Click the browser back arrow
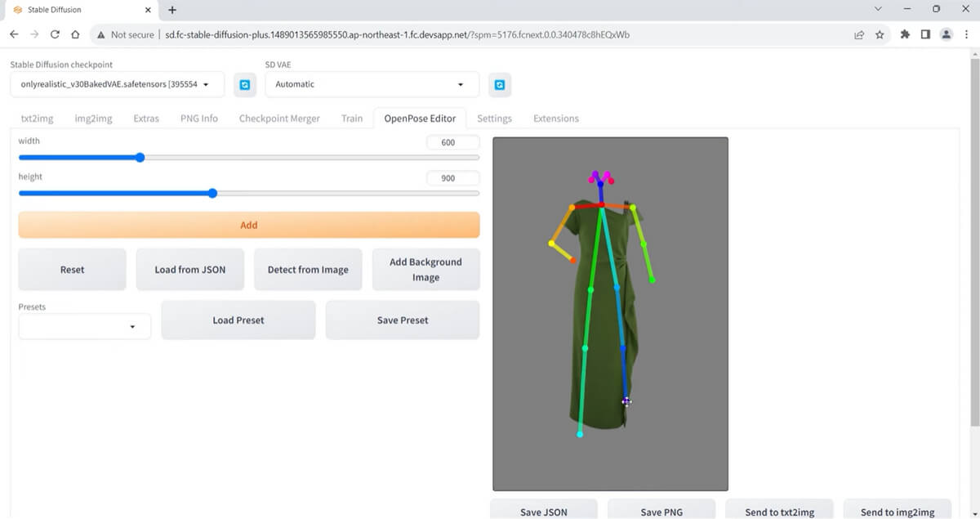Image resolution: width=980 pixels, height=519 pixels. [x=14, y=34]
